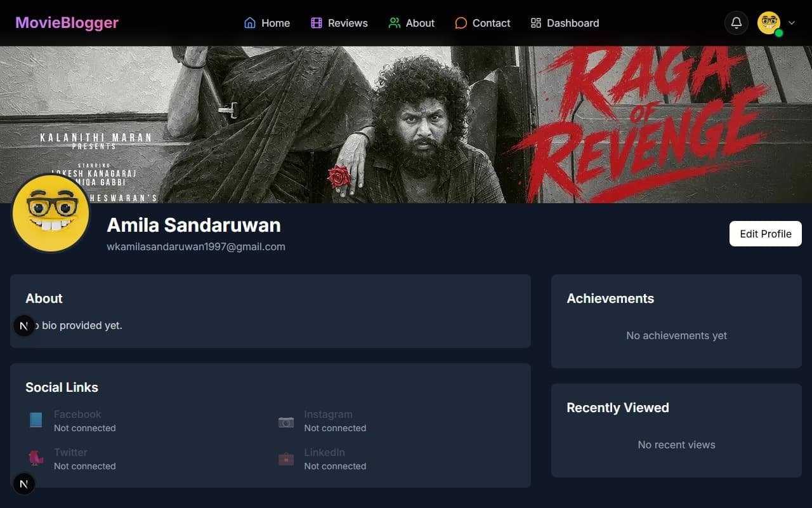Open the Dashboard nav item

(565, 23)
